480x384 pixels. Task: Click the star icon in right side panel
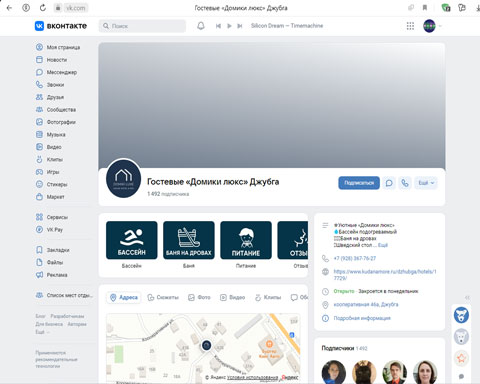[461, 359]
